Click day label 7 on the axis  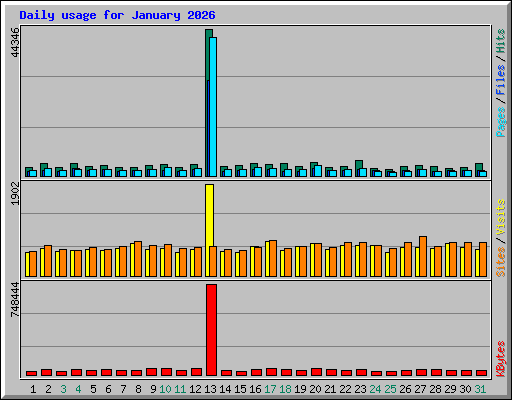(123, 389)
